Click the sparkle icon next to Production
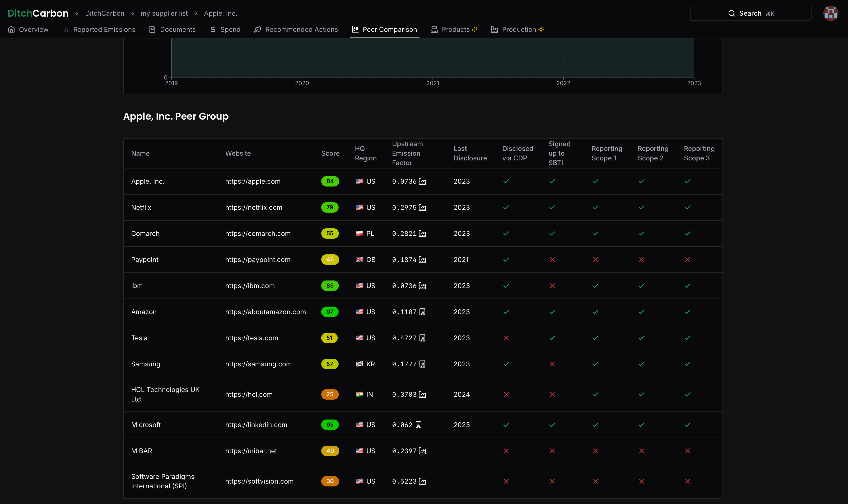The width and height of the screenshot is (848, 504). [x=541, y=30]
